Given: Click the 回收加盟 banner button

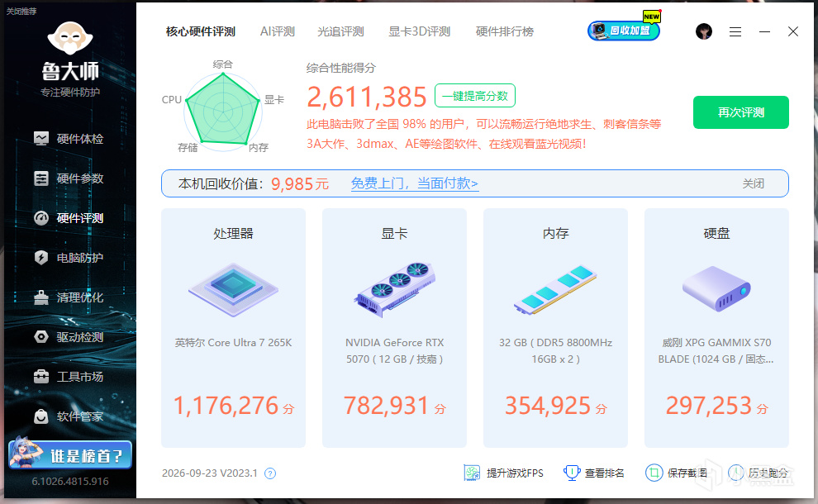Looking at the screenshot, I should pyautogui.click(x=624, y=31).
